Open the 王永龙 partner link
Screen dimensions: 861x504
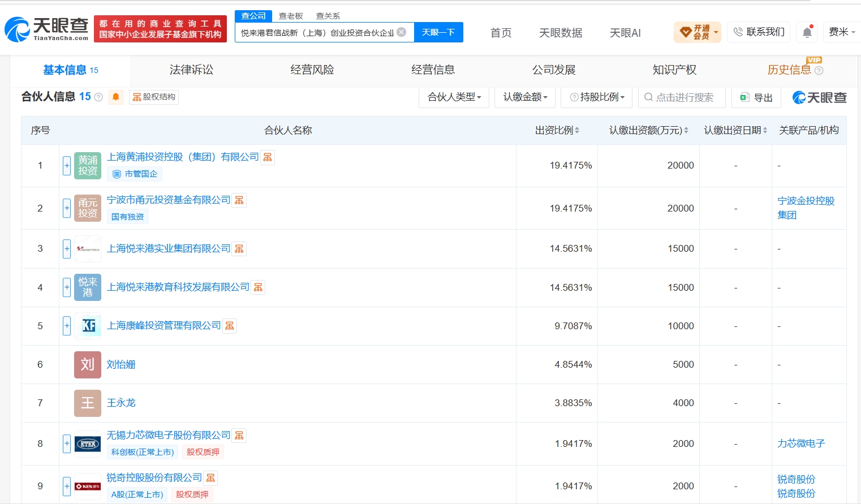(x=121, y=403)
